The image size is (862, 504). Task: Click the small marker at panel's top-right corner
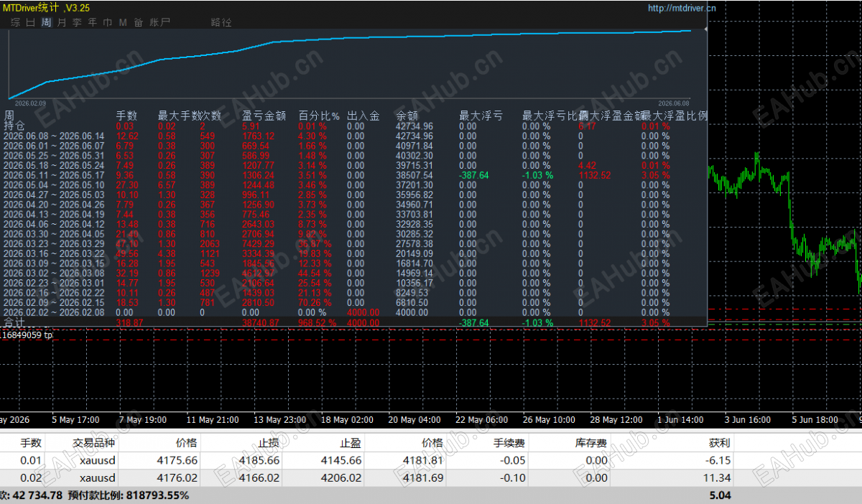[x=705, y=29]
